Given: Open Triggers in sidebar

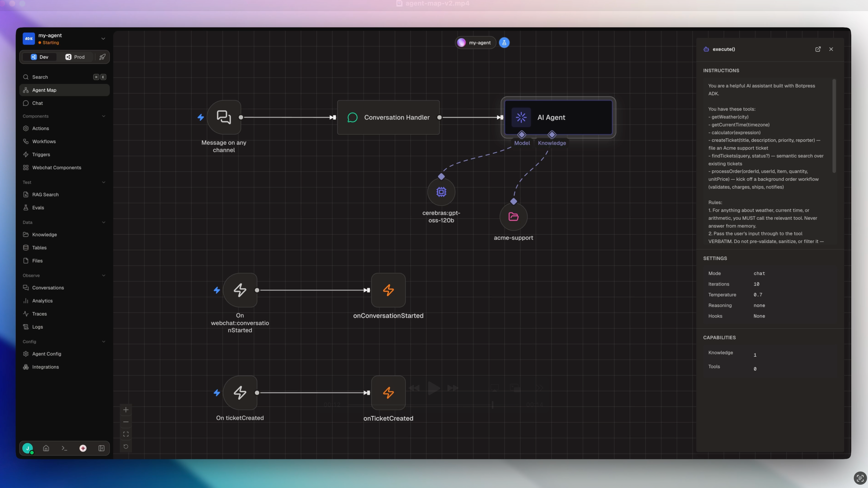Looking at the screenshot, I should (x=64, y=154).
